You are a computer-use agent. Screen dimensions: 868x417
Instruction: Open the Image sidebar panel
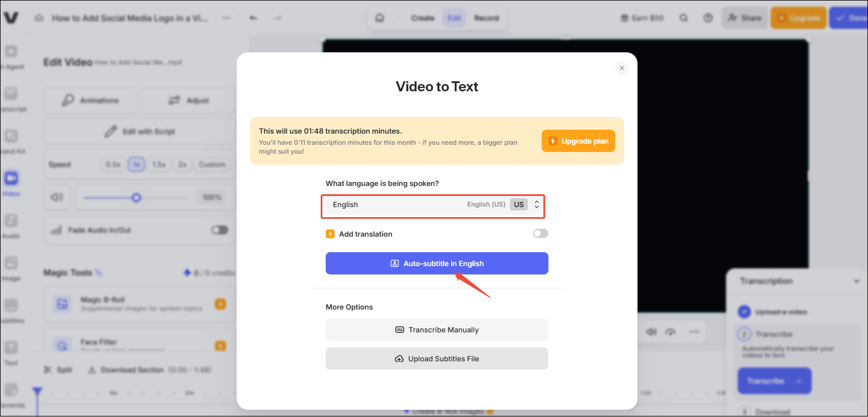click(x=11, y=268)
